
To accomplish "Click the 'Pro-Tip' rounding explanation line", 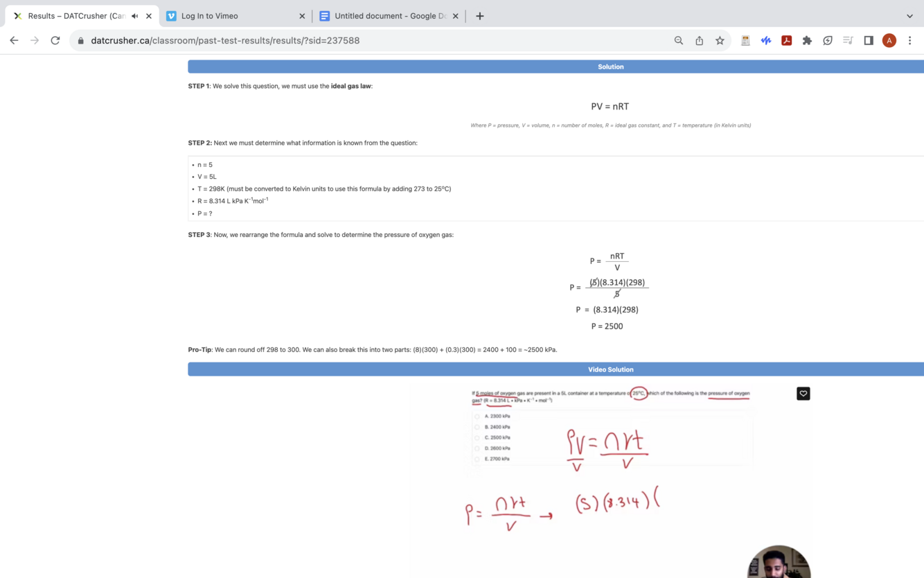I will pos(373,350).
